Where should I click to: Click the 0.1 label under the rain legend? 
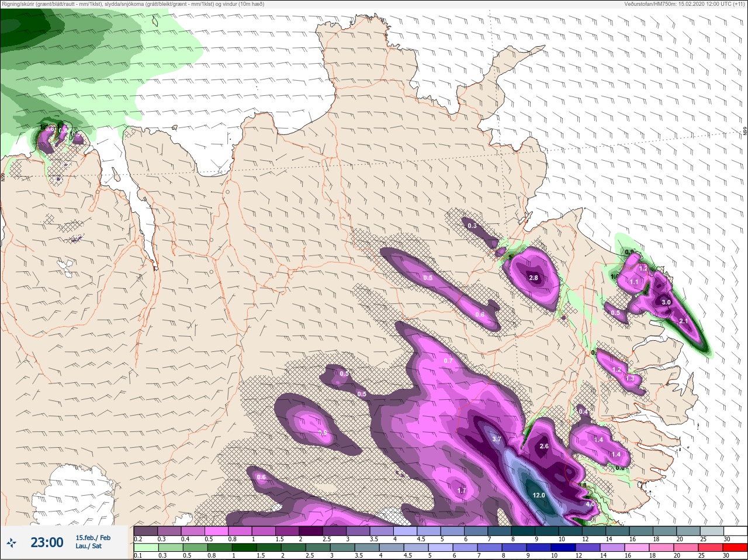(x=138, y=556)
